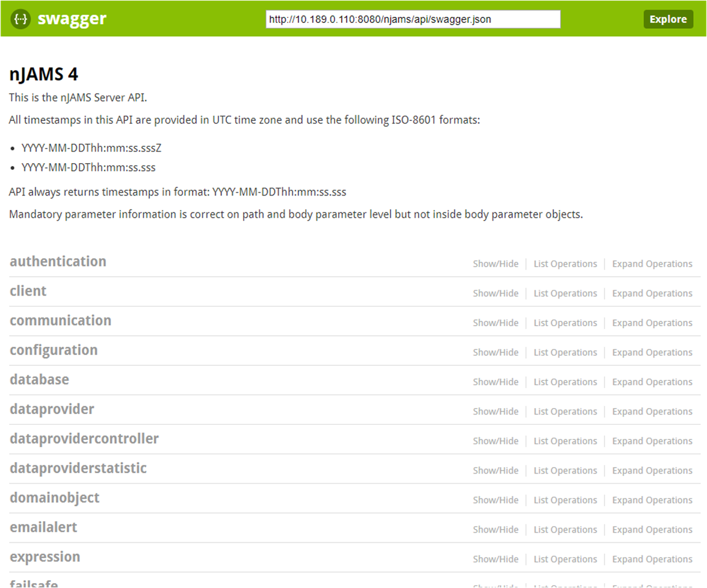The width and height of the screenshot is (707, 588).
Task: Open the expression API section
Action: 45,557
